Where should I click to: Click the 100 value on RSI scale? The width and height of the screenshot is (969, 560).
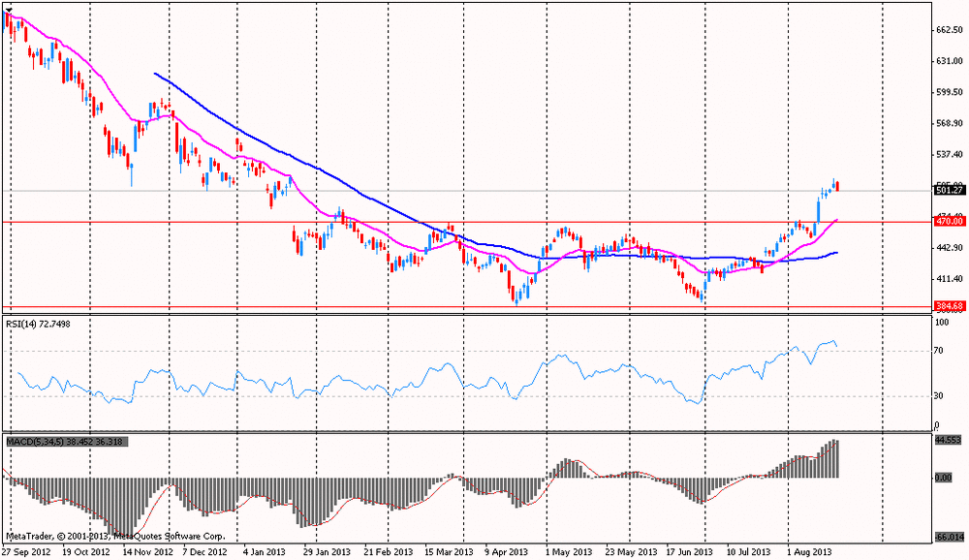pyautogui.click(x=942, y=323)
